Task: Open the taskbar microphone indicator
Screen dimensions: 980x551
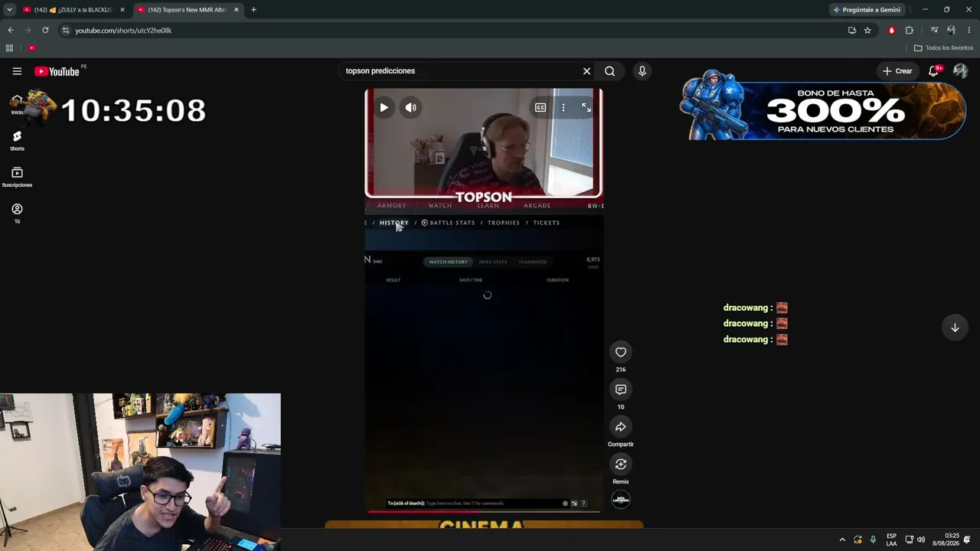Action: click(873, 540)
